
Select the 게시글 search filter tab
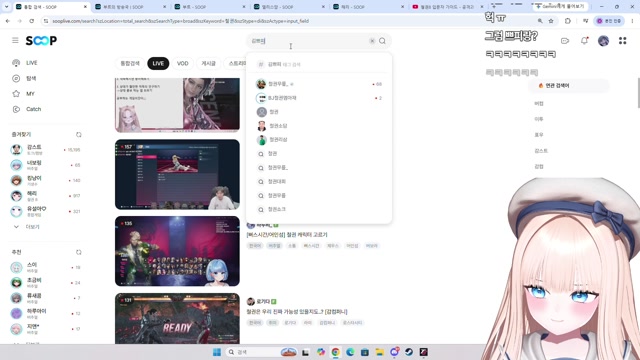pos(208,63)
